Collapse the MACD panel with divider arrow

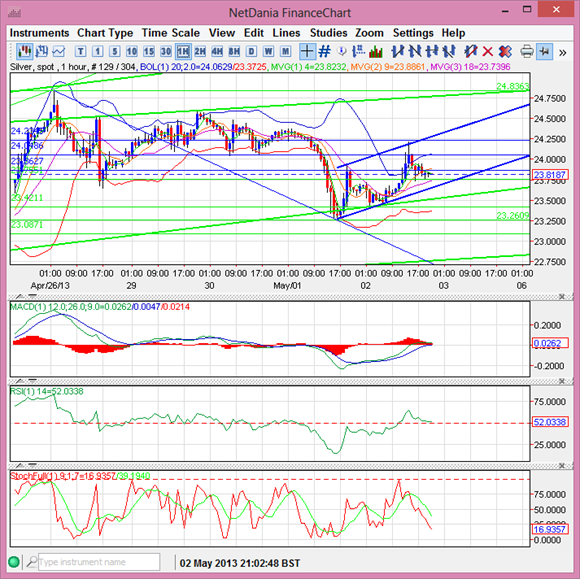pos(33,296)
